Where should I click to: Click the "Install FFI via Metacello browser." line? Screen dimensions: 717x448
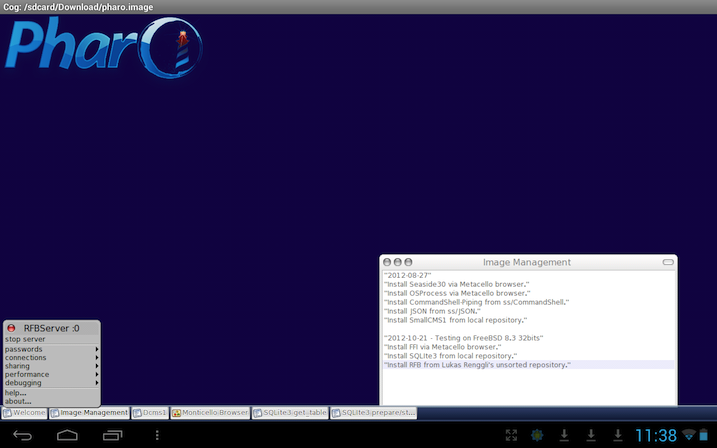coord(442,347)
